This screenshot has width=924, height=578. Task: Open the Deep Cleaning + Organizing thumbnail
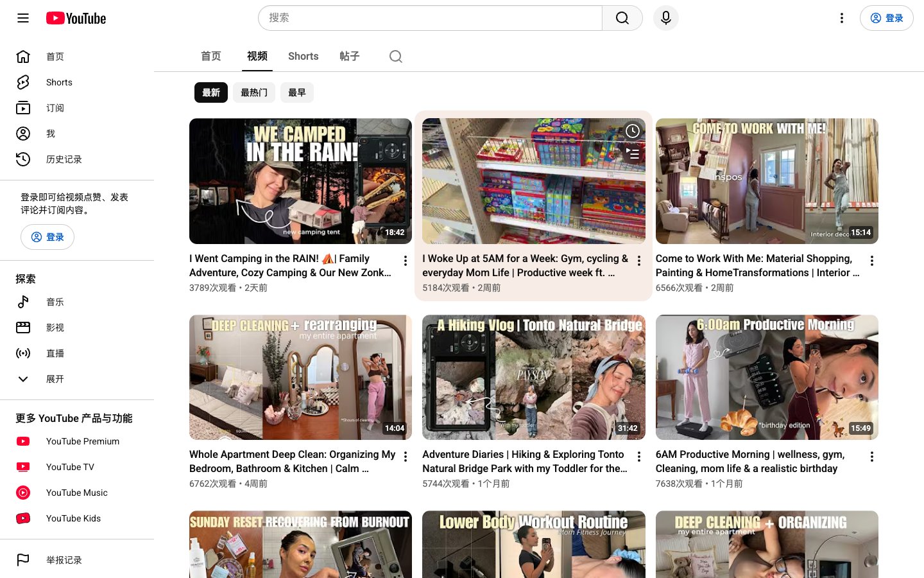click(x=767, y=544)
